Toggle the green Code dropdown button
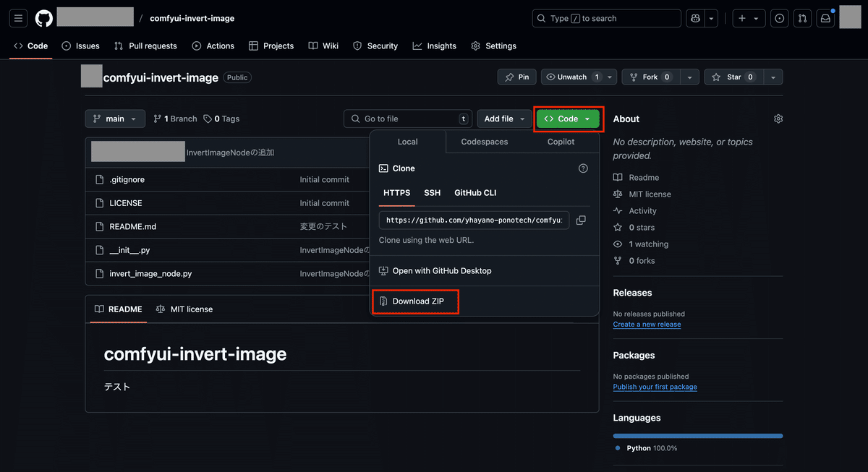868x472 pixels. pyautogui.click(x=568, y=119)
